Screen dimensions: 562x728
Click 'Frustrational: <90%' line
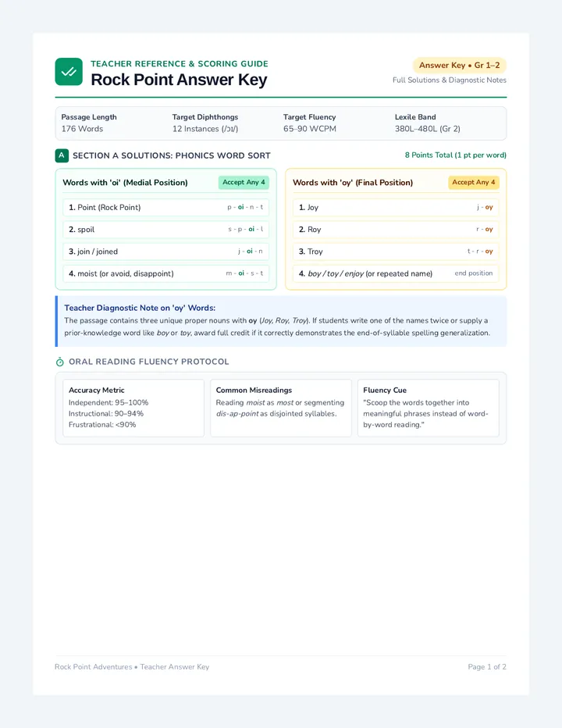102,424
